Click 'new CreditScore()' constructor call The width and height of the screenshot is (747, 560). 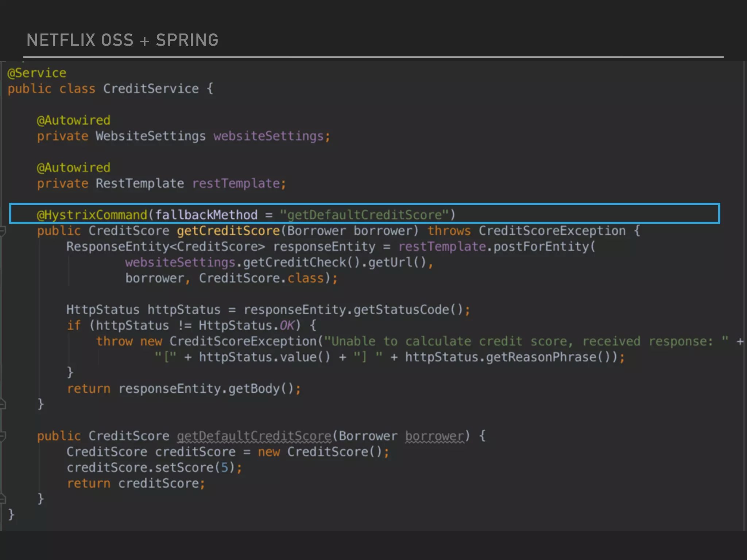pos(320,452)
